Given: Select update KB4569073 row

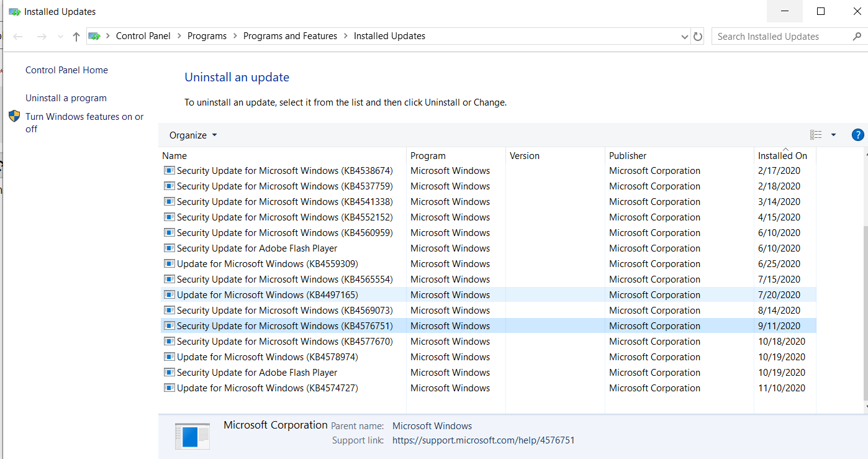Looking at the screenshot, I should [x=488, y=311].
